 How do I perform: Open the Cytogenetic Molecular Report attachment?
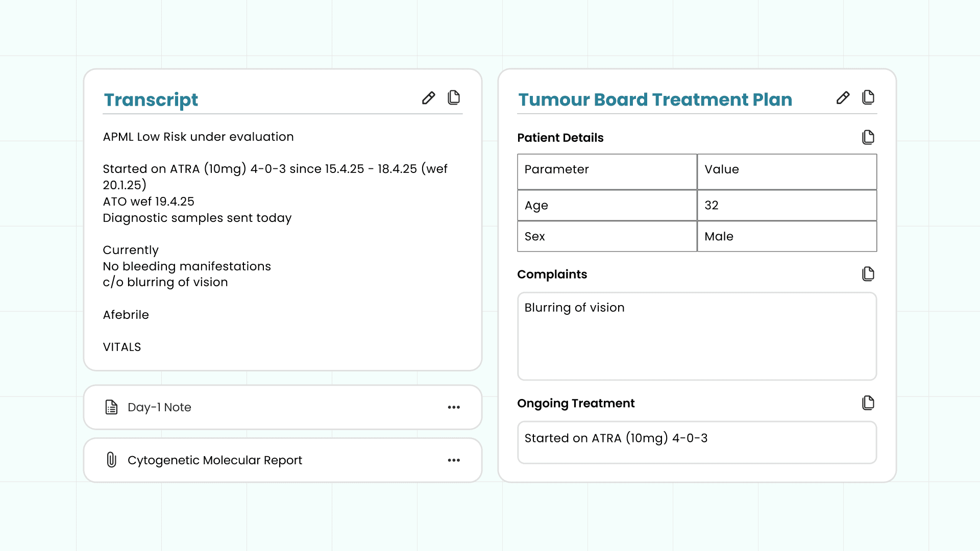tap(214, 460)
